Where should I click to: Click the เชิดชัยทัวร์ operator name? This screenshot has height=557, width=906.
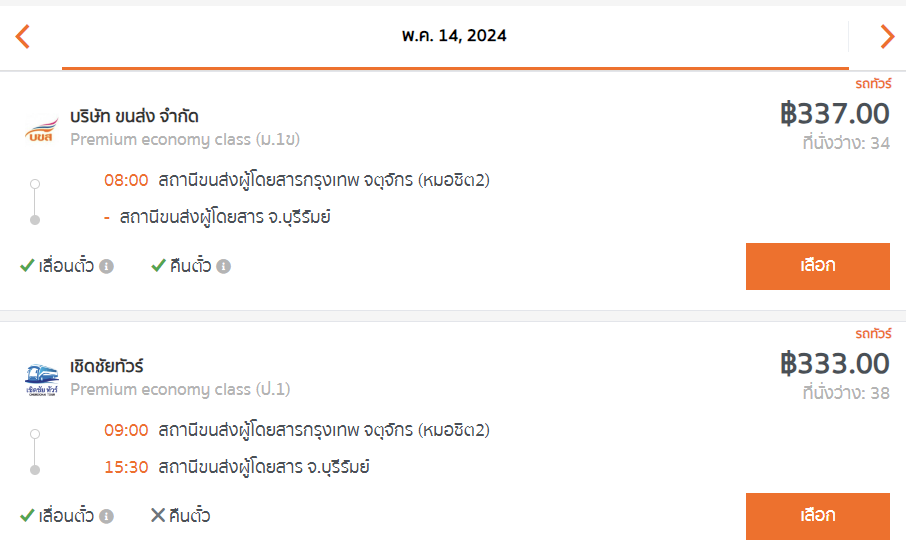(107, 366)
